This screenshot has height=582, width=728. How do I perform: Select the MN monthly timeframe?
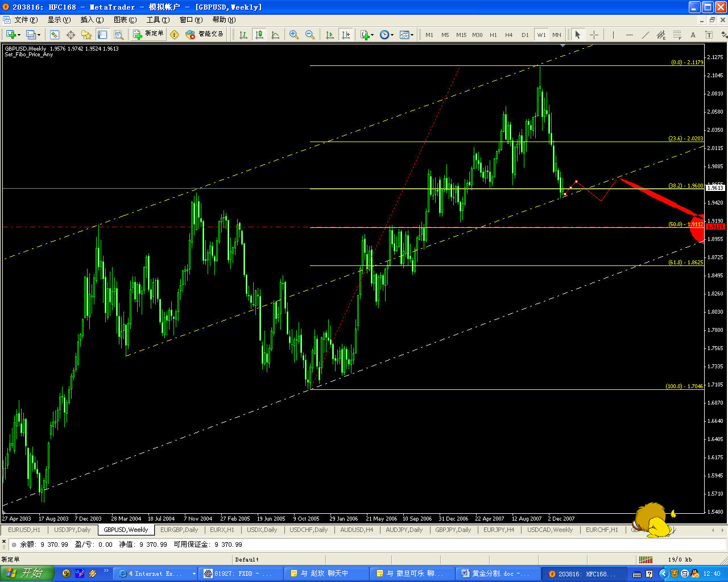(557, 35)
